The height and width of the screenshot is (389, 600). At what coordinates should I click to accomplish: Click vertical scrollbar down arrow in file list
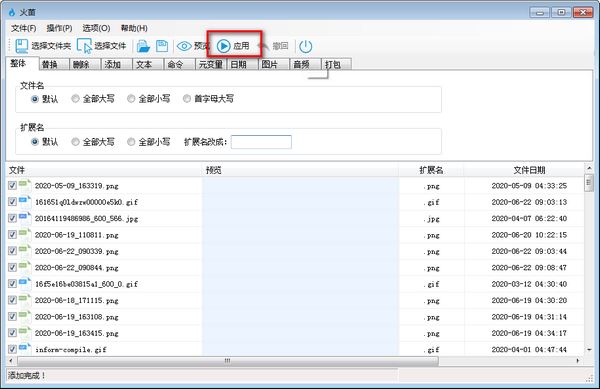click(589, 350)
